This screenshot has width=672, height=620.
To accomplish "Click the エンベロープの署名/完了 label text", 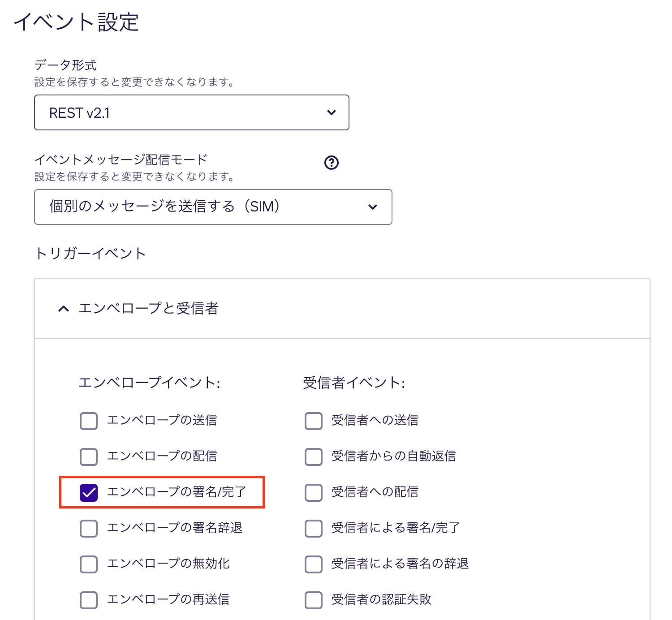I will (x=177, y=492).
